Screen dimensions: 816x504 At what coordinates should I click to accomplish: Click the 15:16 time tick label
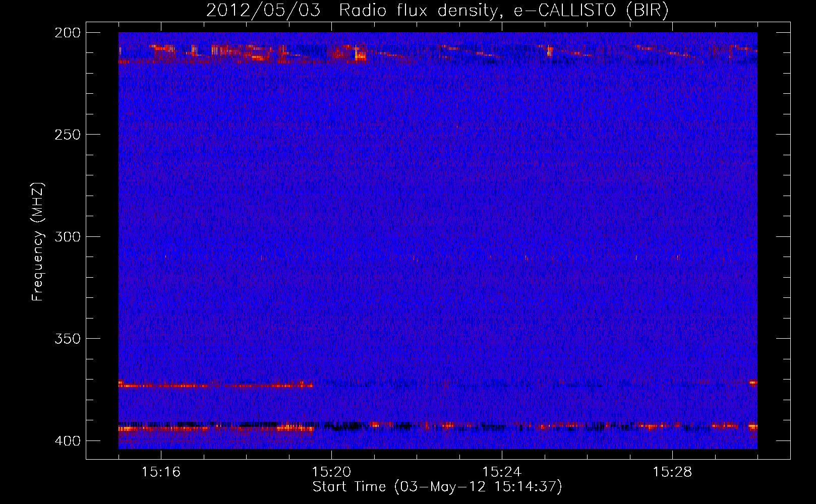tap(161, 472)
